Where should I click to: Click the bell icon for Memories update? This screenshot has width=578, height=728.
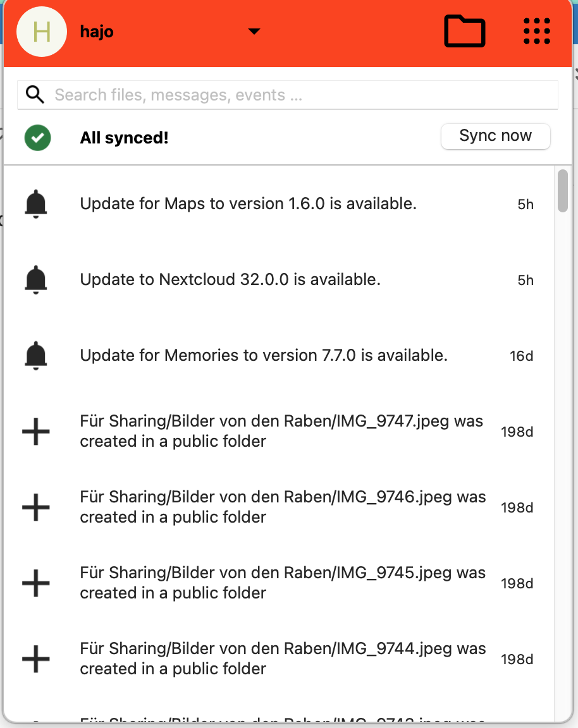tap(36, 356)
